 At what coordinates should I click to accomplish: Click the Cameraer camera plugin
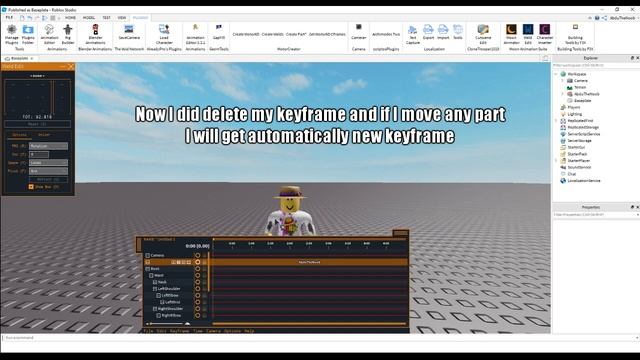pyautogui.click(x=358, y=32)
